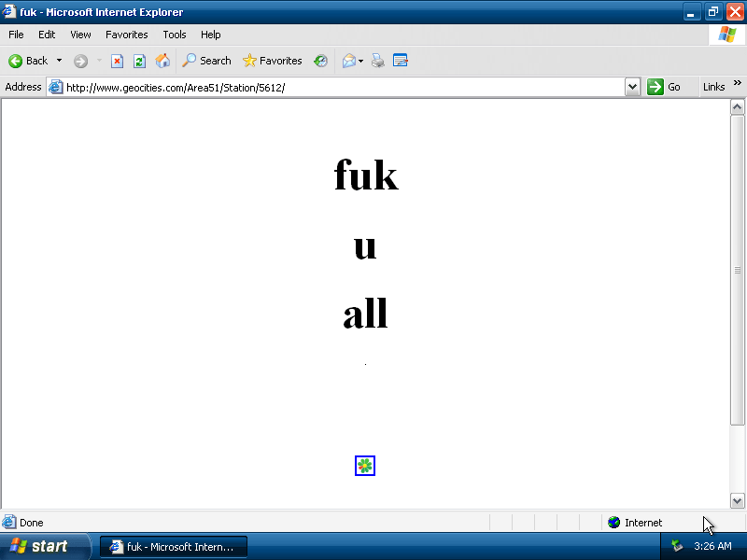747x560 pixels.
Task: Click the green Go button
Action: pyautogui.click(x=664, y=87)
